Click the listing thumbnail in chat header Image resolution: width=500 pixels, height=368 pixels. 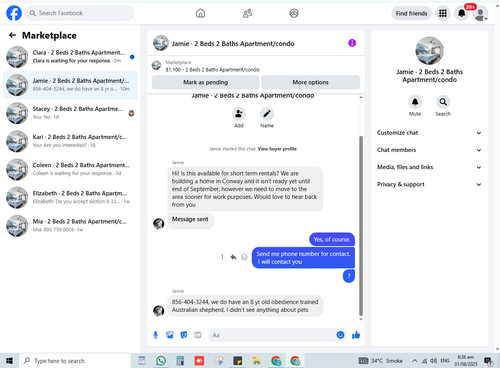pos(161,43)
